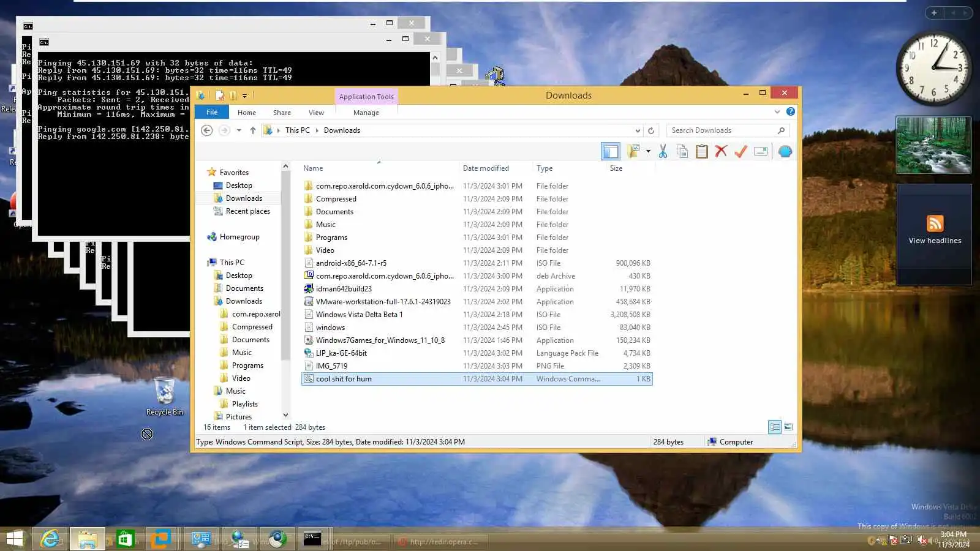Click the Rename icon next to the checkmark
Viewport: 980px width, 551px height.
coord(761,151)
